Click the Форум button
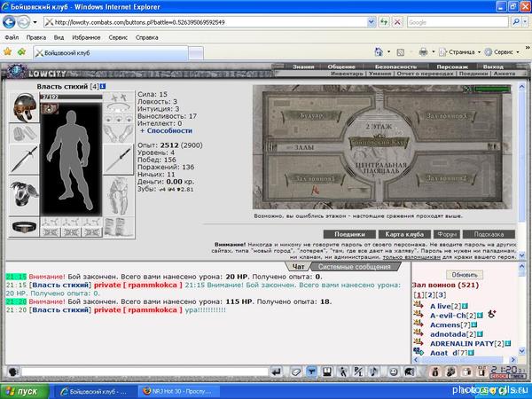Image resolution: width=532 pixels, height=399 pixels. 447,234
